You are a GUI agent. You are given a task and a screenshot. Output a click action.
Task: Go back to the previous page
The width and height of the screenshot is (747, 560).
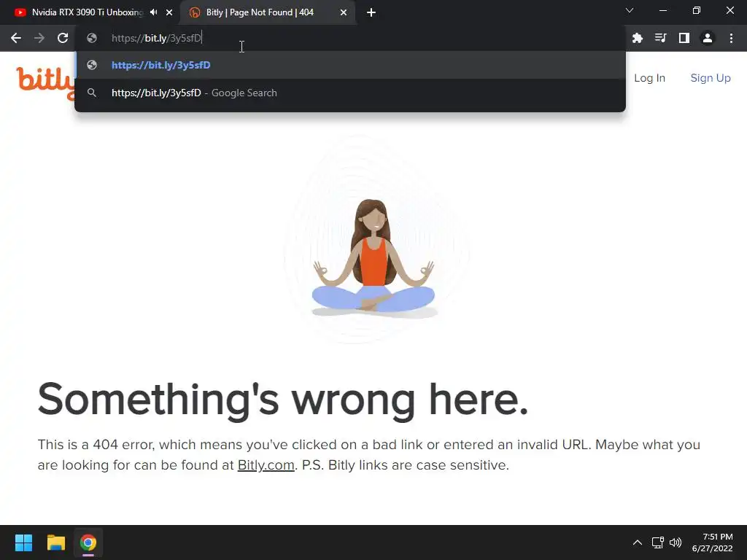[16, 38]
